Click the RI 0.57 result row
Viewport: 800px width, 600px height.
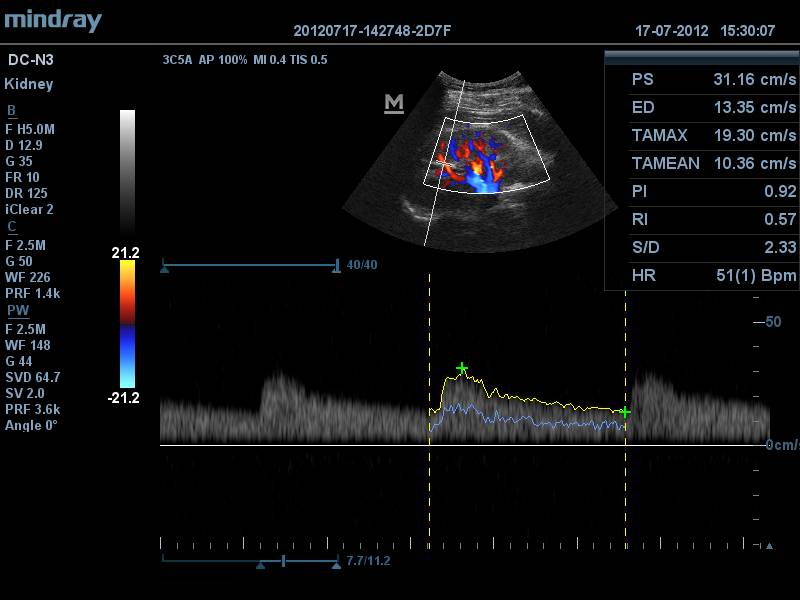point(713,219)
